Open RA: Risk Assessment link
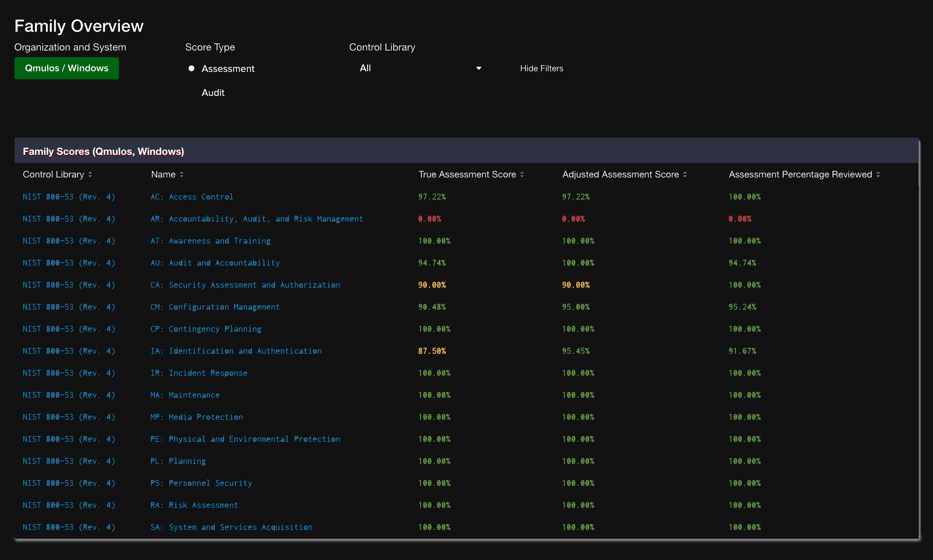Image resolution: width=933 pixels, height=560 pixels. click(x=194, y=505)
